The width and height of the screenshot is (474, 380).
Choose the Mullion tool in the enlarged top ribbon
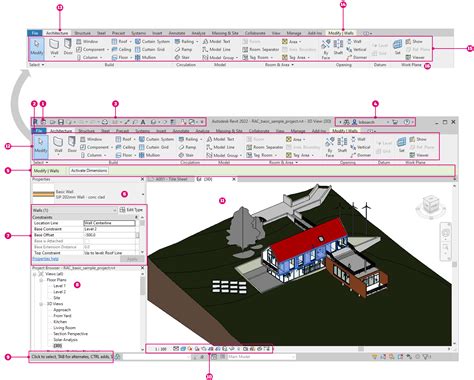point(145,57)
